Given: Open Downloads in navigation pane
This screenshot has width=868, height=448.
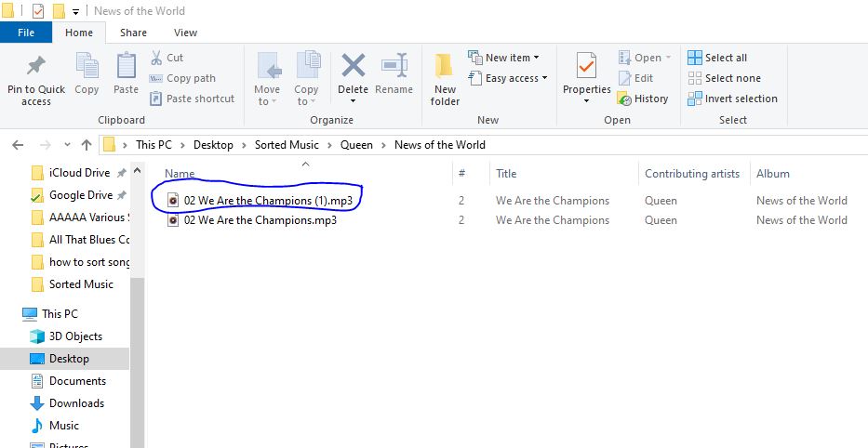Looking at the screenshot, I should pyautogui.click(x=76, y=403).
